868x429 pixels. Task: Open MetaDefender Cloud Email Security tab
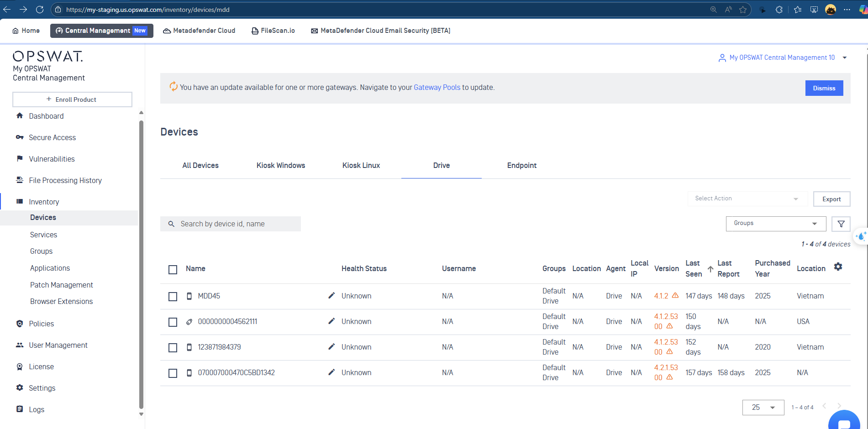tap(381, 31)
